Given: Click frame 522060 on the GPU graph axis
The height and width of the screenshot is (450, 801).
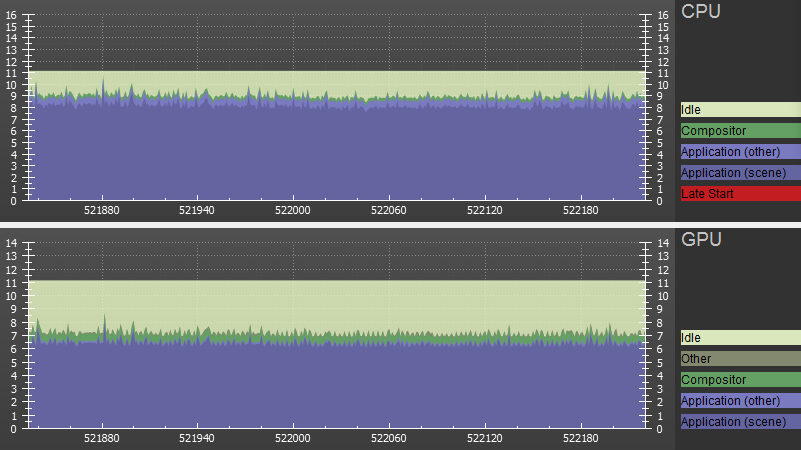Looking at the screenshot, I should 387,438.
